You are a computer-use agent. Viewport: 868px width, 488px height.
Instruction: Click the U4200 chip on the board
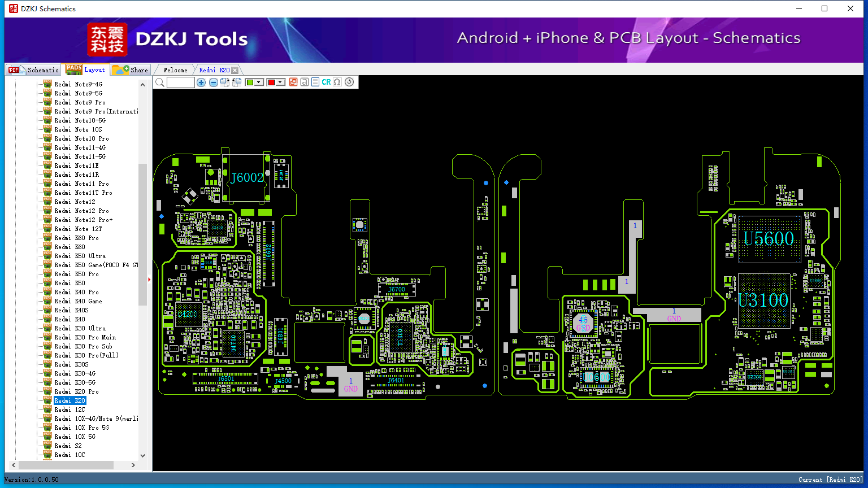tap(188, 315)
